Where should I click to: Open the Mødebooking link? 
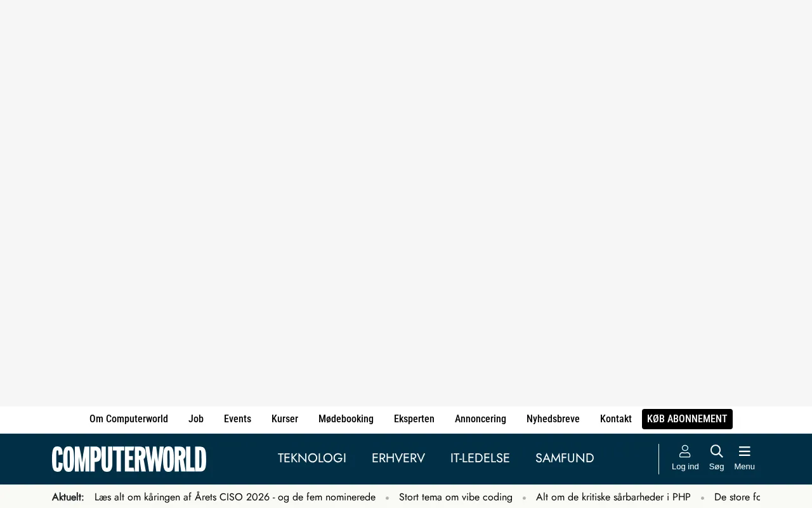coord(346,419)
